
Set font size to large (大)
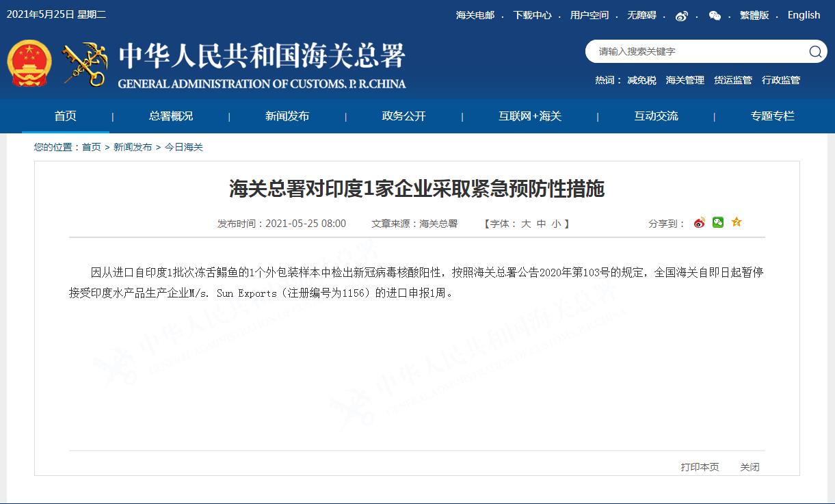point(525,224)
